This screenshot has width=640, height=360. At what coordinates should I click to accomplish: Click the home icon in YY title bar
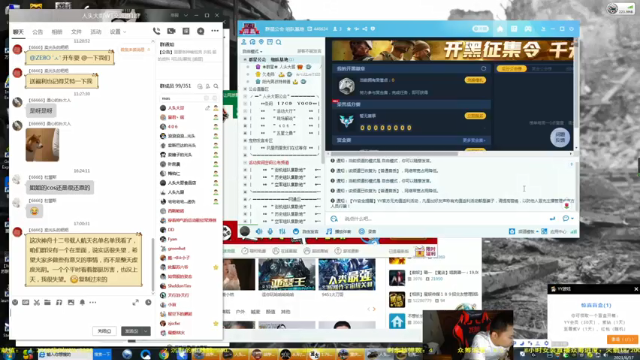pos(500,29)
